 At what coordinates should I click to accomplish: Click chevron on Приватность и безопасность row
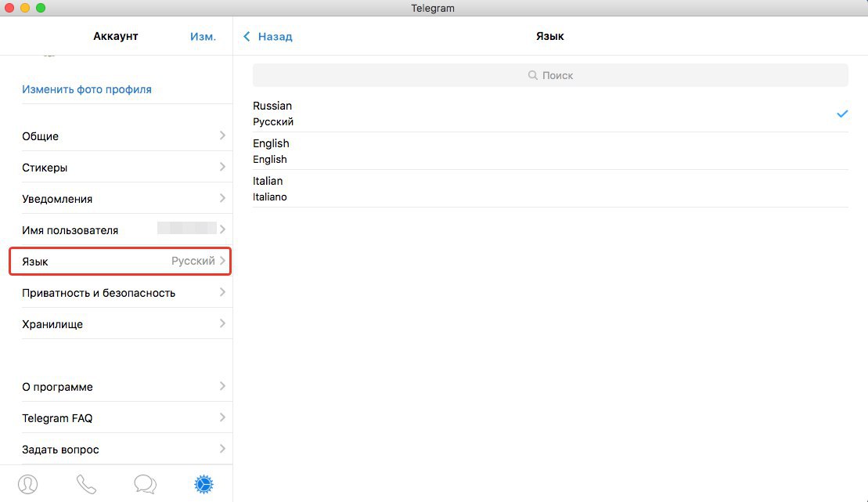pos(222,292)
